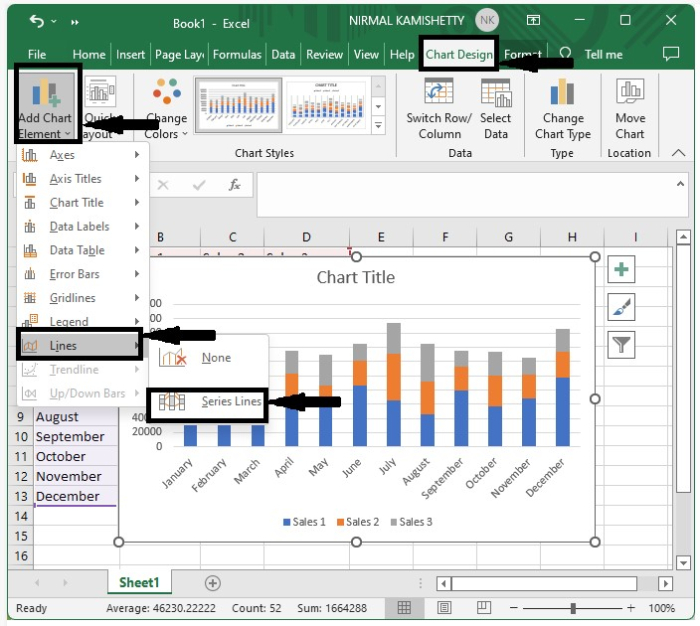Click the Chart Title text in chart

tap(355, 277)
